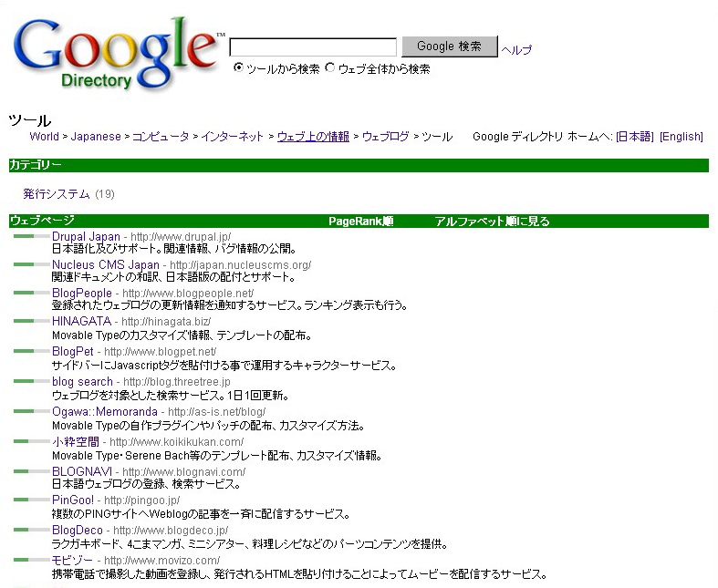
Task: Go to the Japanese breadcrumb link
Action: coord(96,137)
